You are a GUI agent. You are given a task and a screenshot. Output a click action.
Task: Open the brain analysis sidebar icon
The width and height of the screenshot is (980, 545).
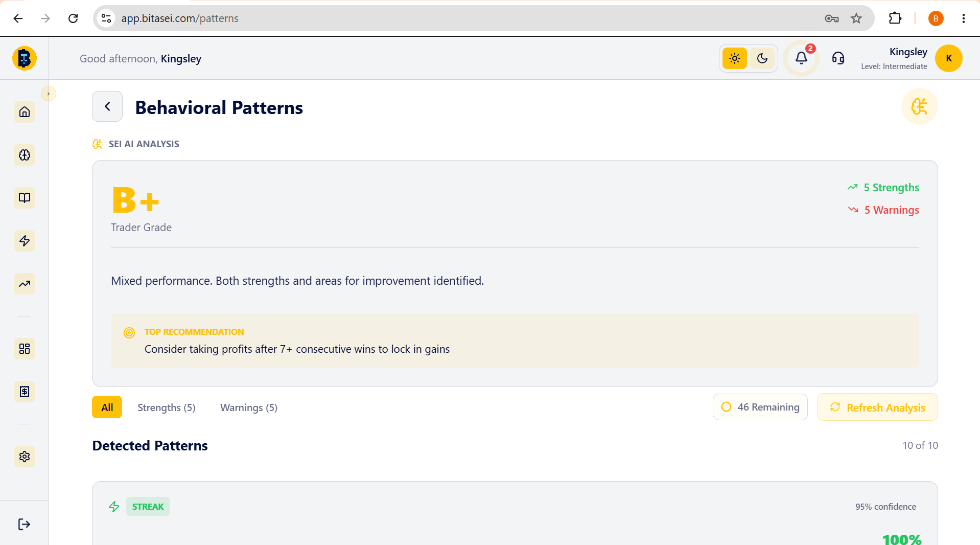(25, 155)
